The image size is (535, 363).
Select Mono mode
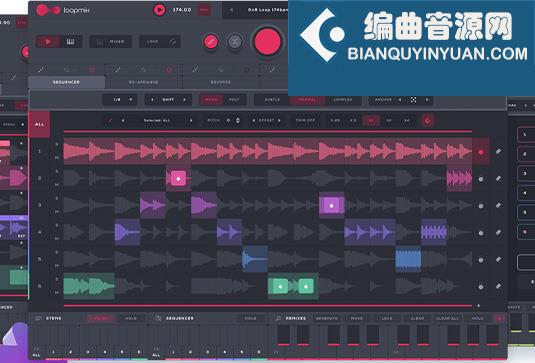point(211,100)
